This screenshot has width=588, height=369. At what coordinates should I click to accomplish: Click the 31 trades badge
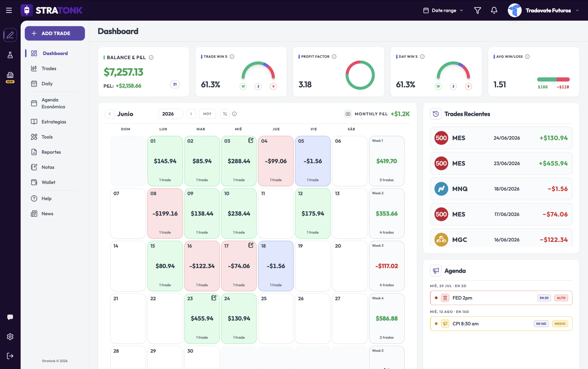point(175,84)
